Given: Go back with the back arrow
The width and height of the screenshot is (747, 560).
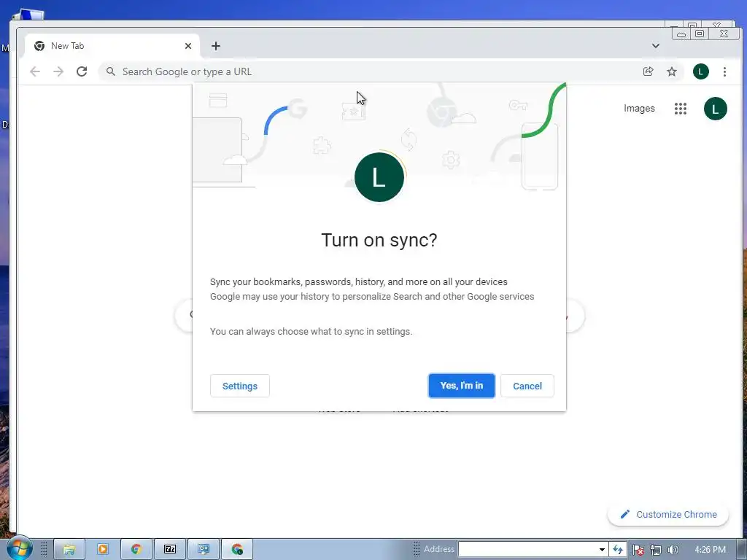Looking at the screenshot, I should click(x=35, y=71).
